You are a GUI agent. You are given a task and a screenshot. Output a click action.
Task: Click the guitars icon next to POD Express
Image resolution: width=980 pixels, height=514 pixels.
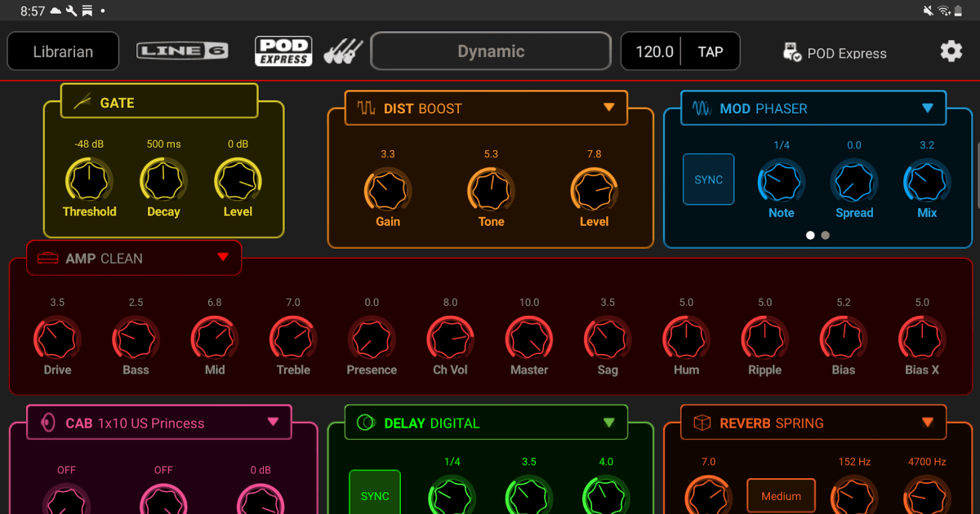(343, 51)
